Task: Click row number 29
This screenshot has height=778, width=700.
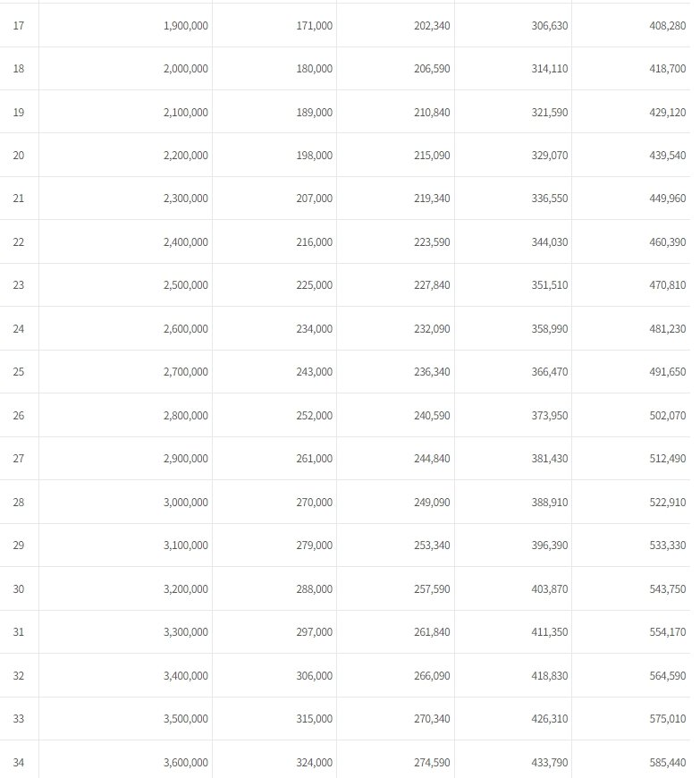Action: click(19, 545)
